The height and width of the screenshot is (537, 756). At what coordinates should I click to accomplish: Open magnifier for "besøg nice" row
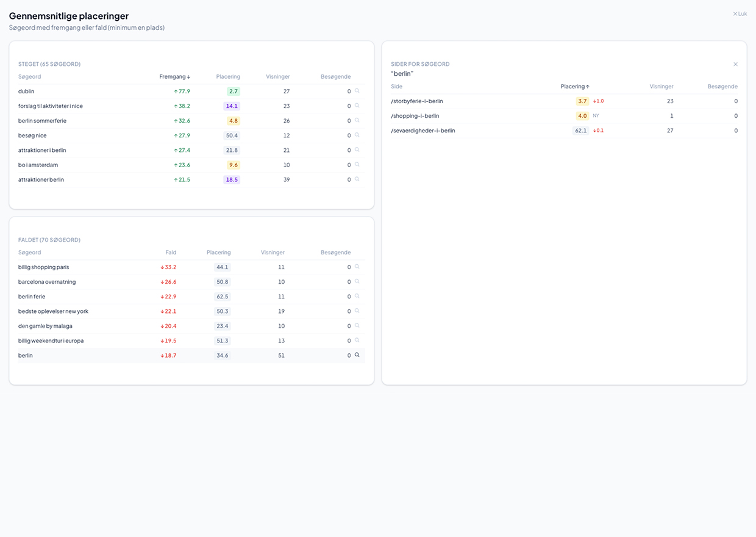pos(357,135)
